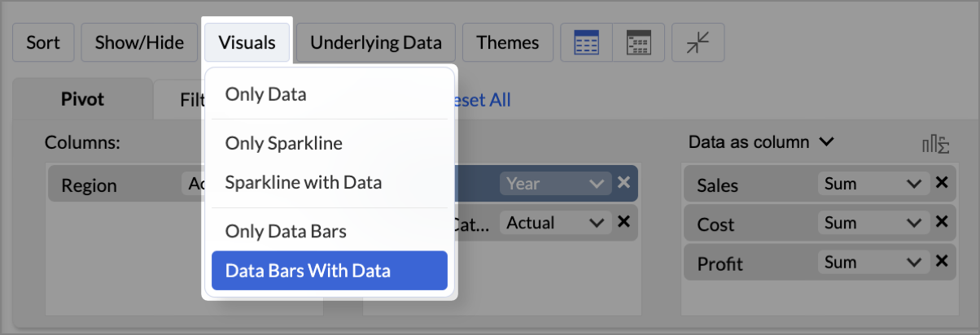Click the data totals icon beside Data as column
The image size is (980, 335).
936,144
